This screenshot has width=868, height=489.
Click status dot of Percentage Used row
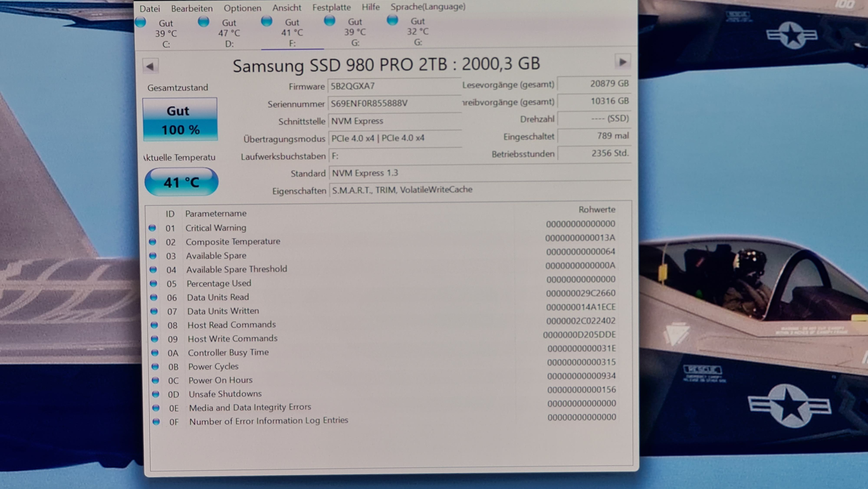[x=154, y=283]
